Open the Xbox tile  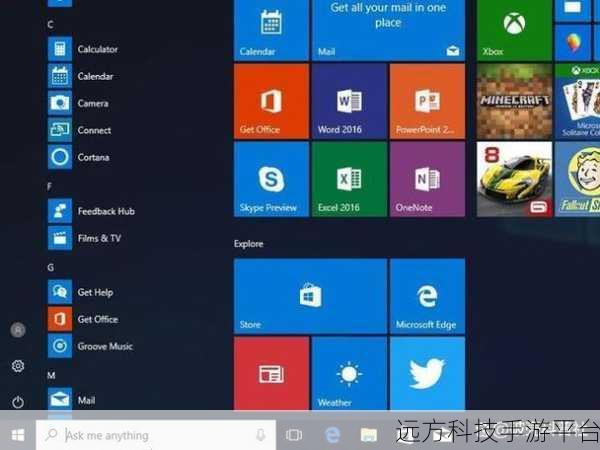[514, 30]
